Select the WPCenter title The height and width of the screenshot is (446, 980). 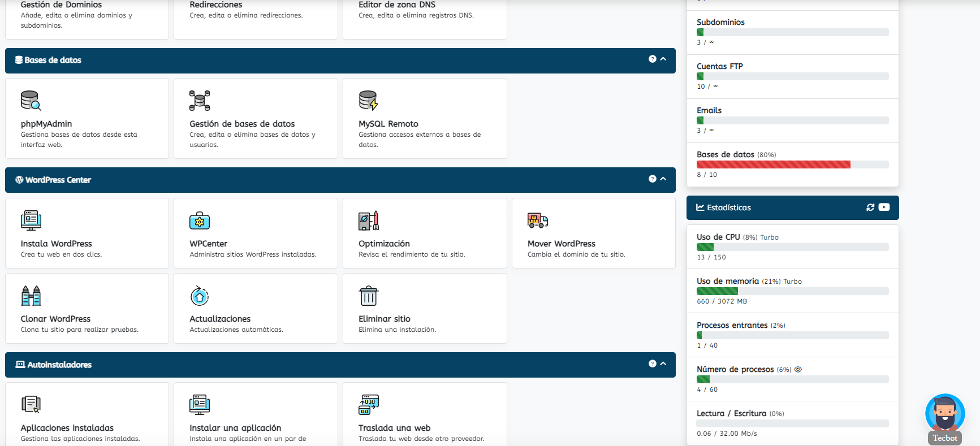[x=209, y=244]
